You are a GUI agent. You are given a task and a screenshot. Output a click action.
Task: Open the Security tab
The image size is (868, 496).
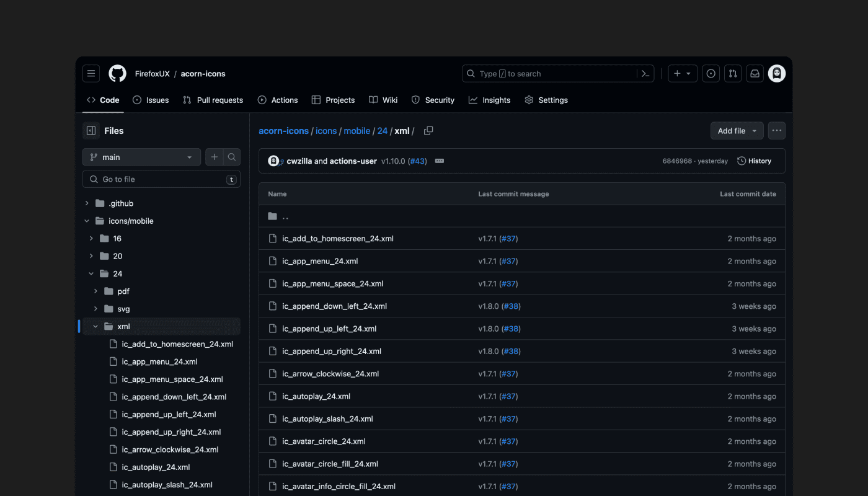coord(433,100)
